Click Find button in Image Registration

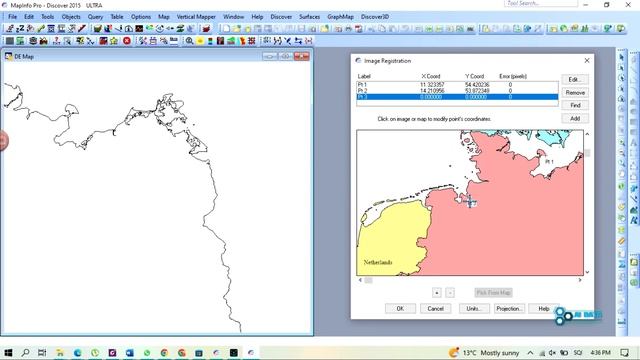click(575, 105)
